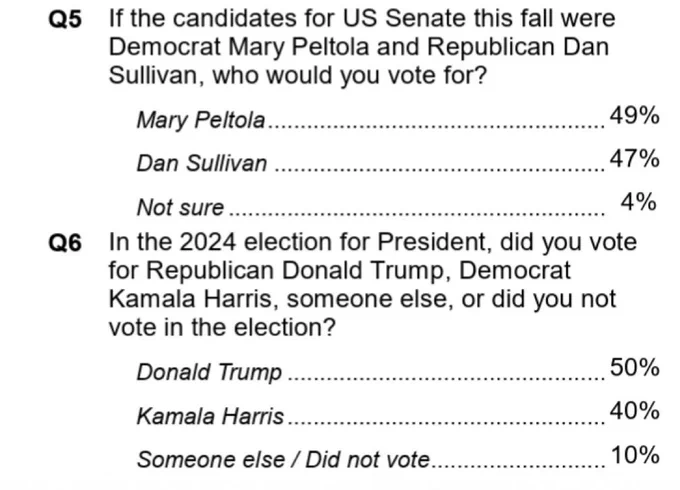Click the 50% value for Trump
Screen dimensions: 680x490
tap(634, 368)
